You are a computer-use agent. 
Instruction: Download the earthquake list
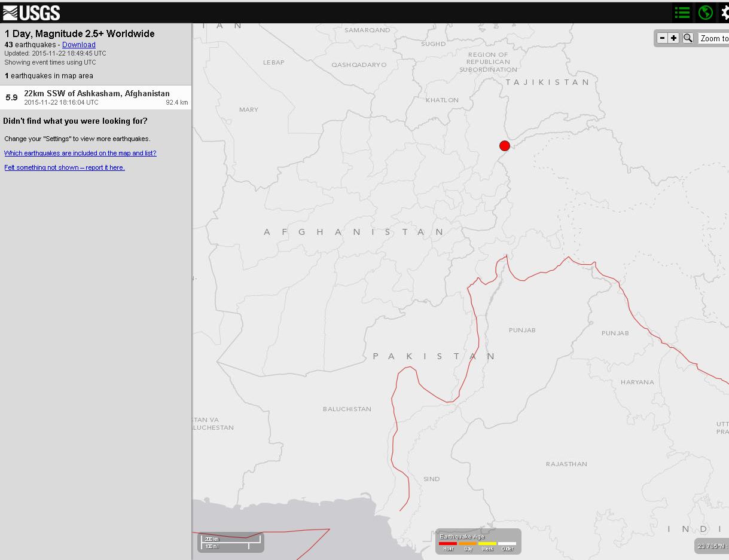[78, 45]
